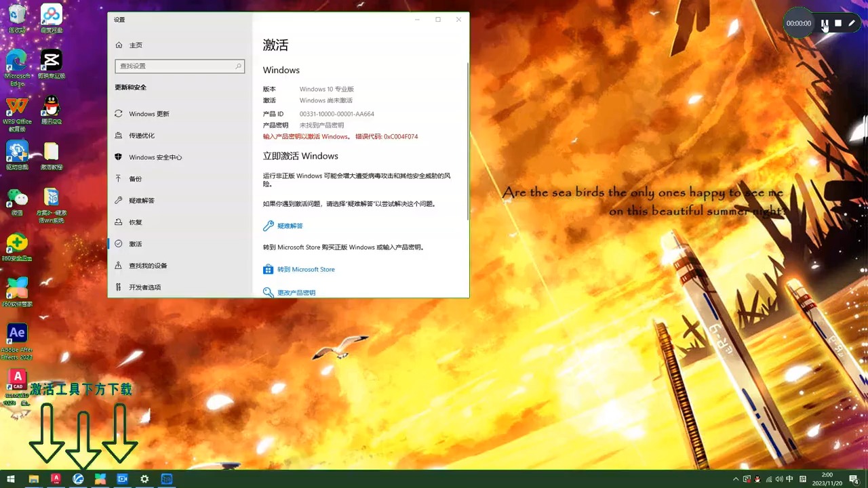Pause the screen recording
The height and width of the screenshot is (488, 868).
tap(825, 23)
